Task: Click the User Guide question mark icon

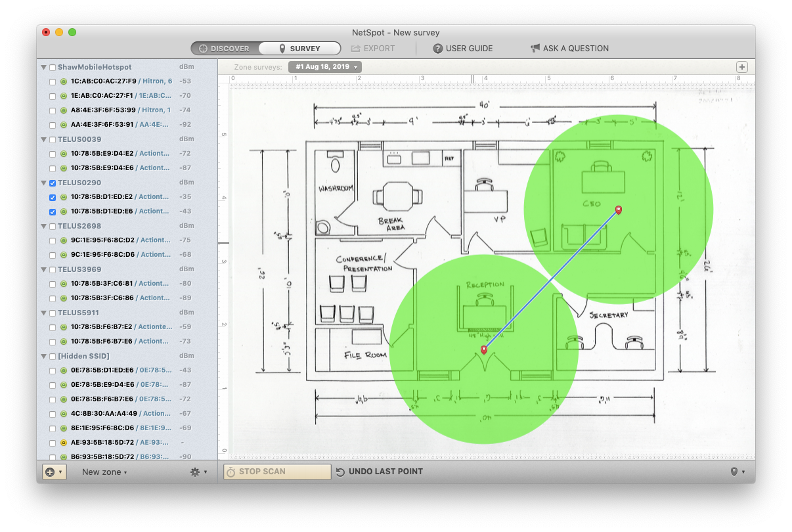Action: (x=438, y=49)
